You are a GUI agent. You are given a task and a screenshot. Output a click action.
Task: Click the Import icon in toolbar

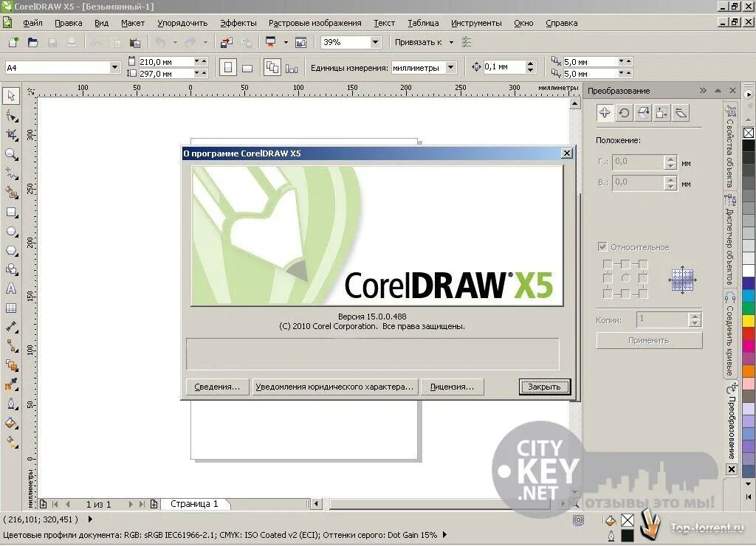point(226,42)
